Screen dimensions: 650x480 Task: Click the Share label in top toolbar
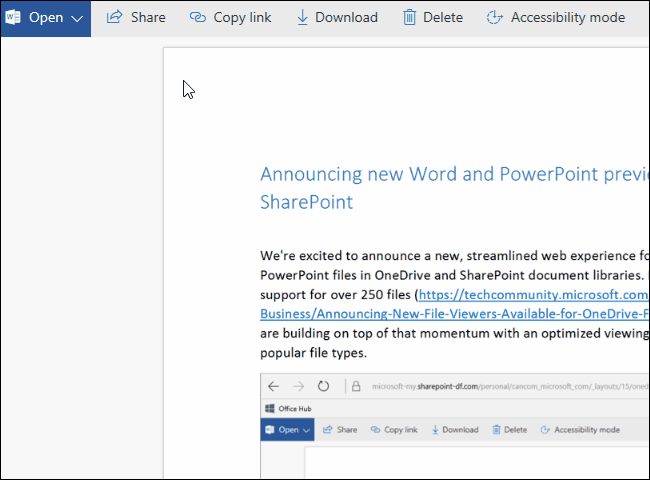click(x=148, y=17)
